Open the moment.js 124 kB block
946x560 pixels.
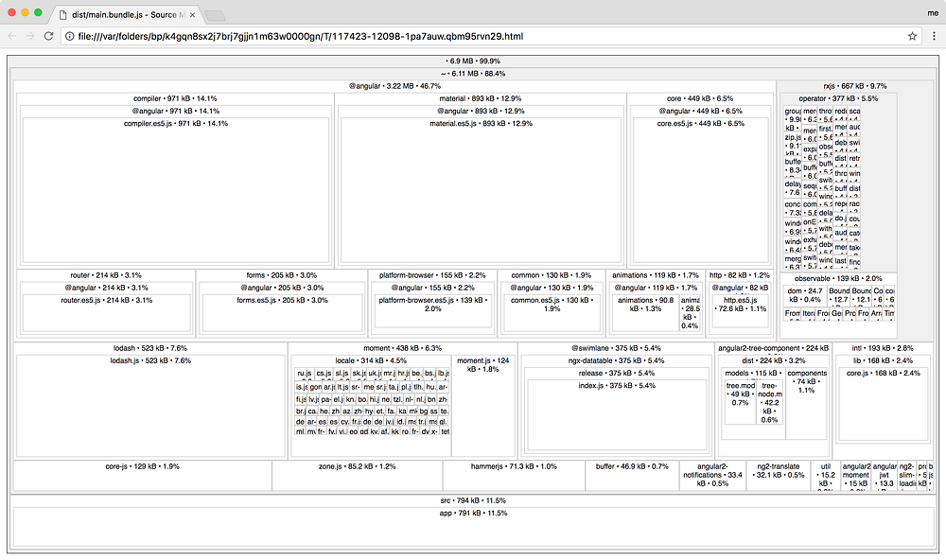coord(482,406)
